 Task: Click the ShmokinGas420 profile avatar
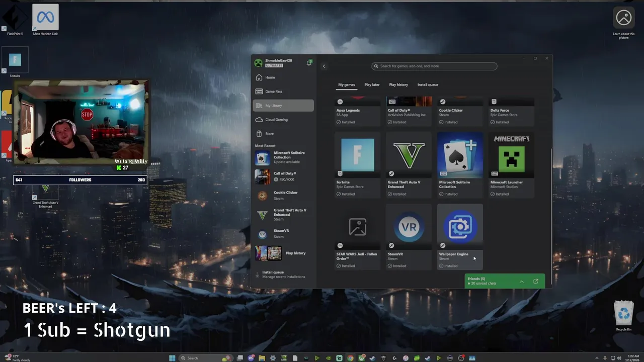[x=258, y=63]
